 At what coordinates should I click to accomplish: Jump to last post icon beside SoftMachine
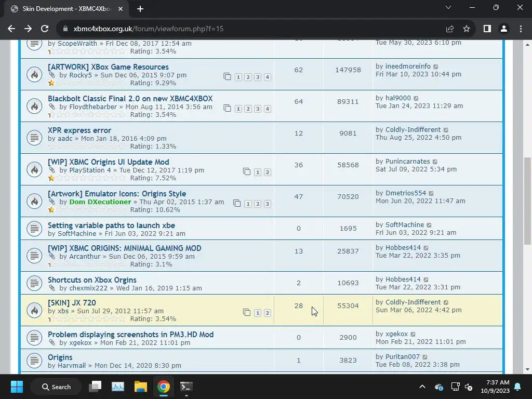(x=429, y=225)
